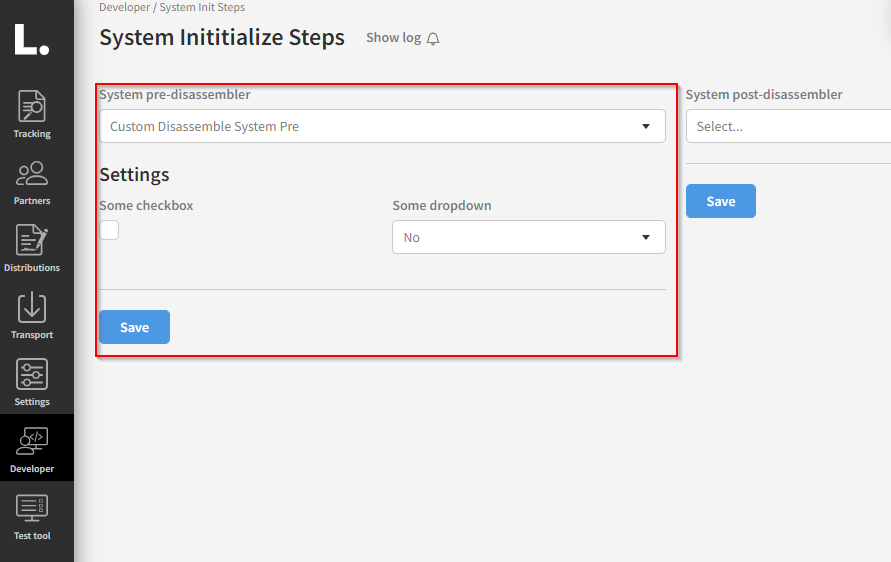The image size is (891, 562).
Task: Open the Distributions section
Action: [32, 248]
